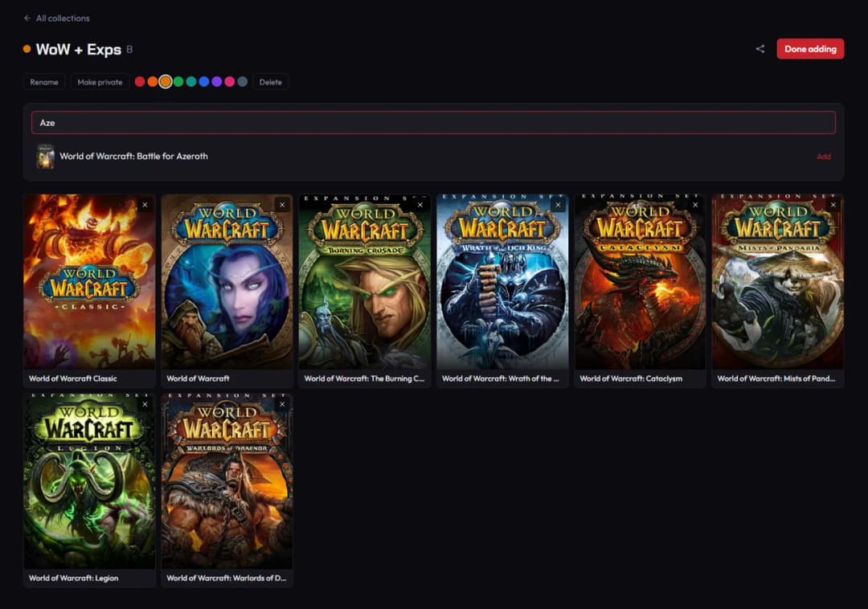Remove World of Warcraft Classic with its X

click(x=145, y=205)
